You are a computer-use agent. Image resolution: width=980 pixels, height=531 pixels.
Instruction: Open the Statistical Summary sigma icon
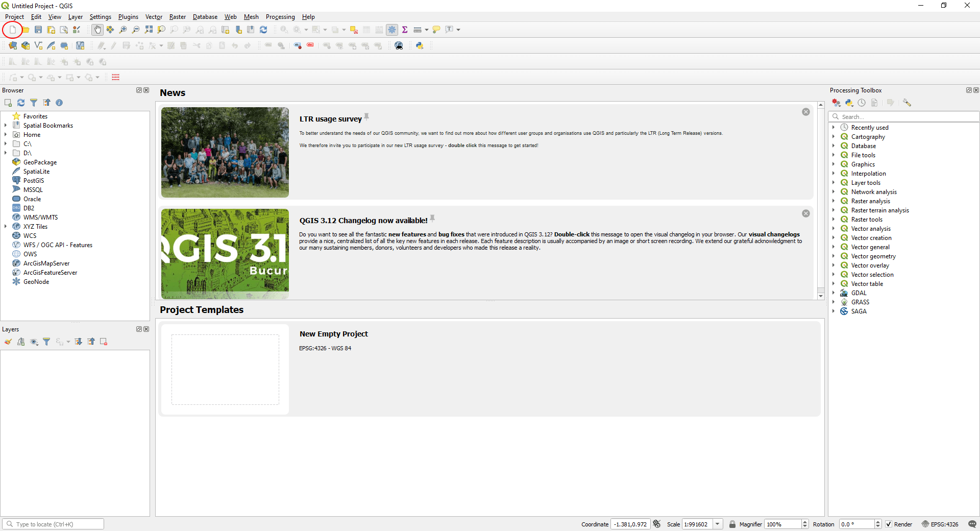pos(405,30)
